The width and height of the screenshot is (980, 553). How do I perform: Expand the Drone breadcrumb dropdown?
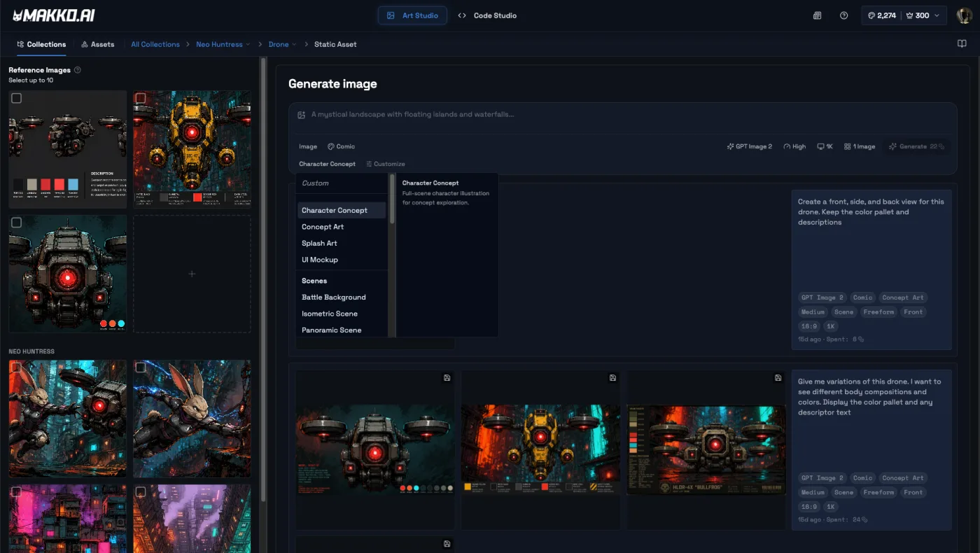tap(294, 44)
